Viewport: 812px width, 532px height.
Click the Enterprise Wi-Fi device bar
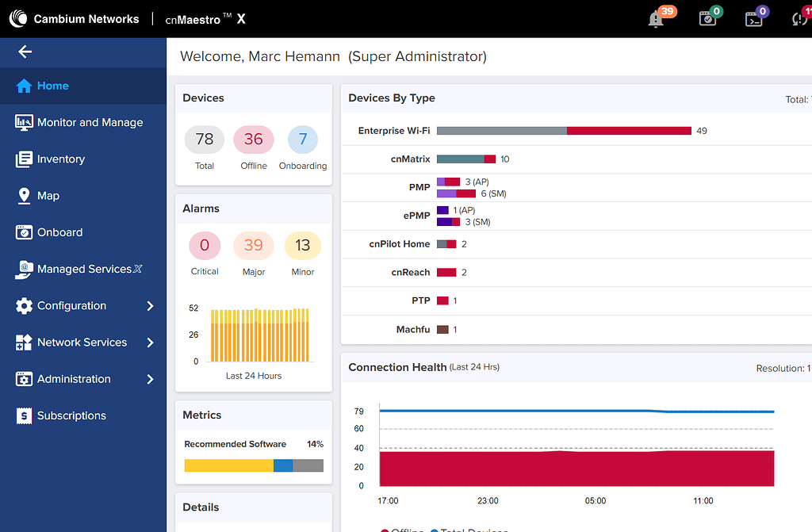click(x=564, y=131)
